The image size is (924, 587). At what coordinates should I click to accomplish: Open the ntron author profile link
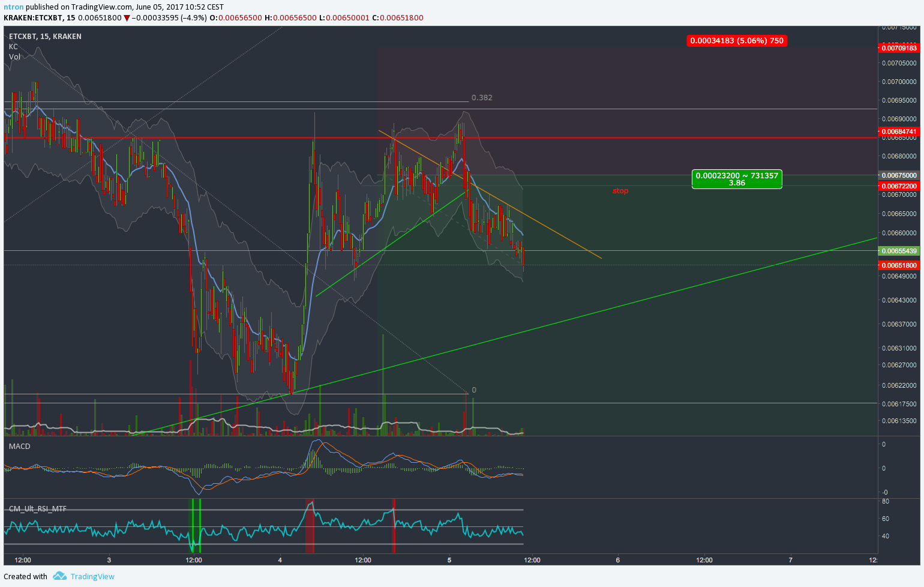coord(14,7)
